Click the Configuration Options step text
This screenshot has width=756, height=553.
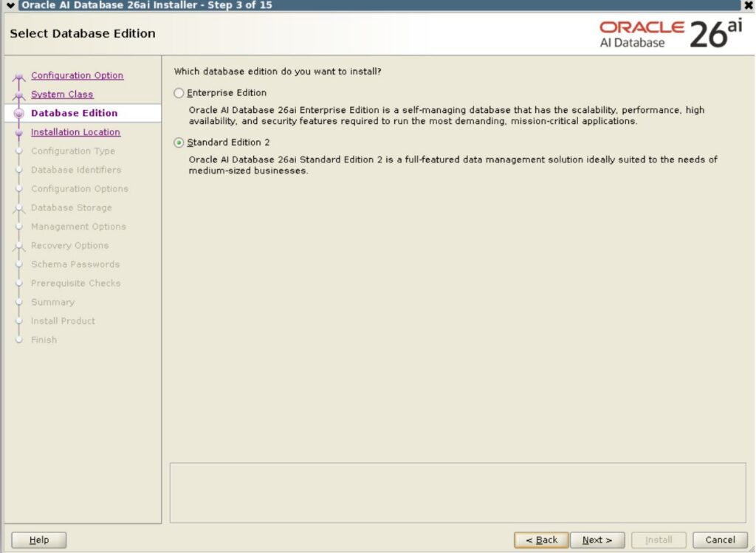[x=80, y=188]
